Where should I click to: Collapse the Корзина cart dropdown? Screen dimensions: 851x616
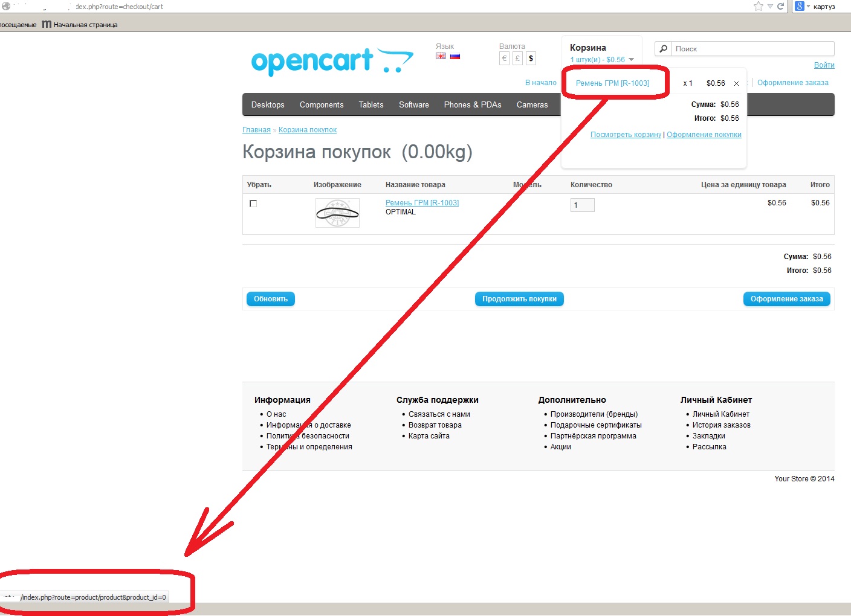631,59
